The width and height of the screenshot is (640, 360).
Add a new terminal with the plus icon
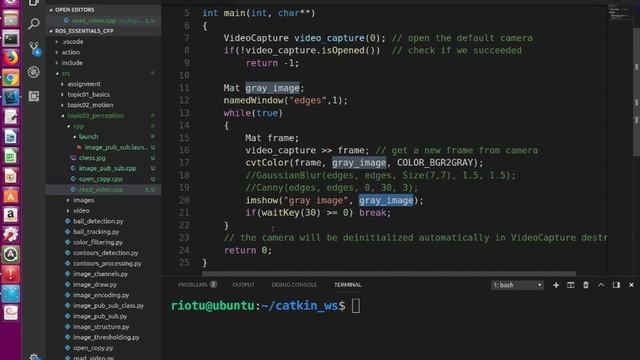(556, 285)
